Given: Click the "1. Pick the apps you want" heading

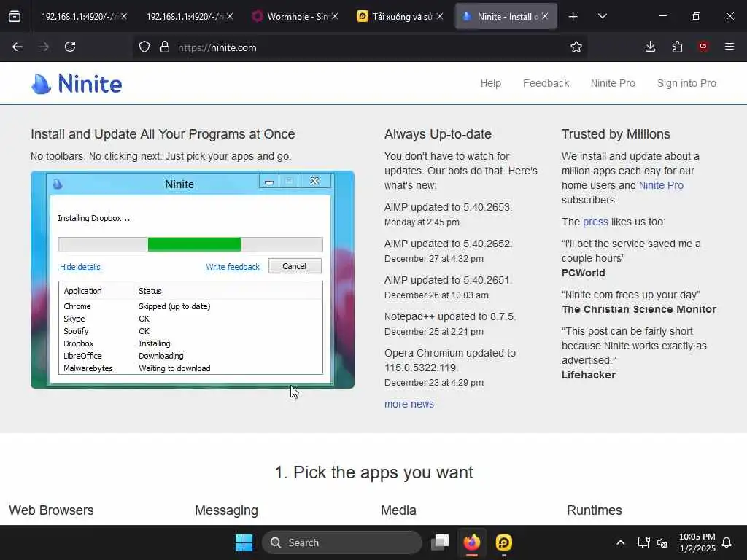Looking at the screenshot, I should (x=373, y=472).
